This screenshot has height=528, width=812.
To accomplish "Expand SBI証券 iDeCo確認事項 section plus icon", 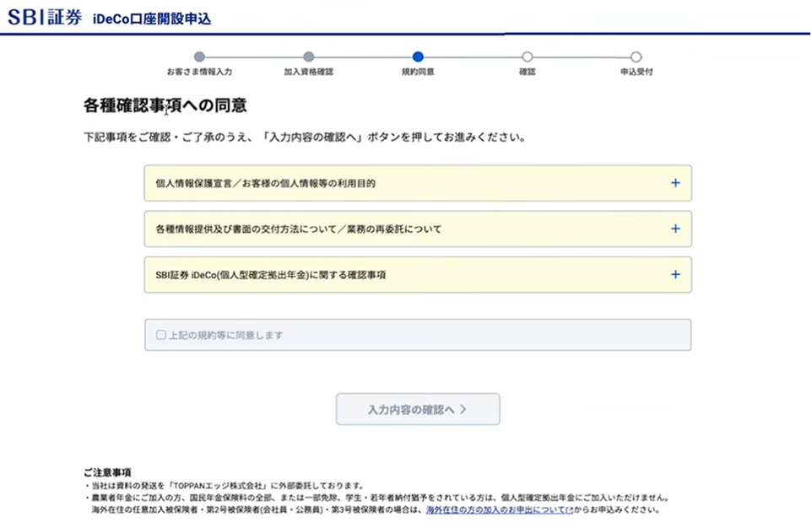I will 675,275.
